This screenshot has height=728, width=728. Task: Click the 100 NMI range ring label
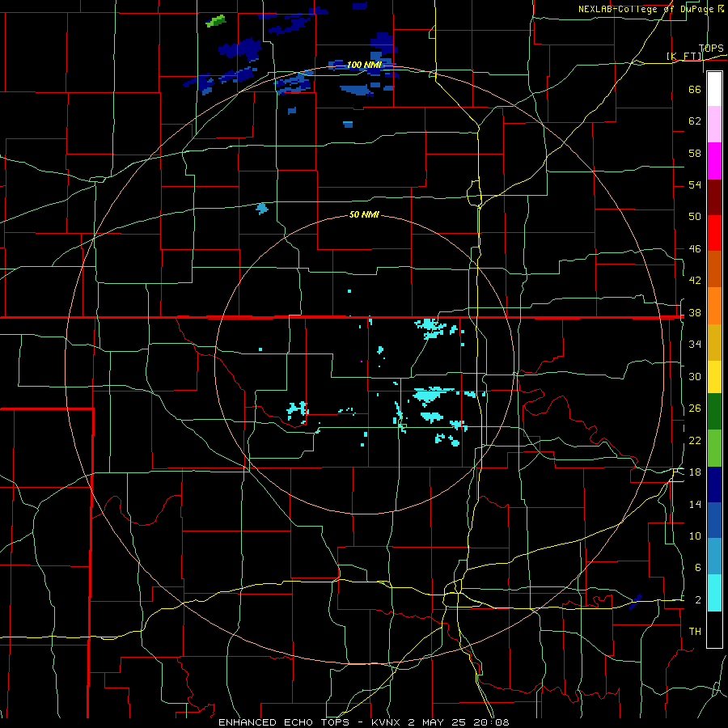(x=364, y=65)
